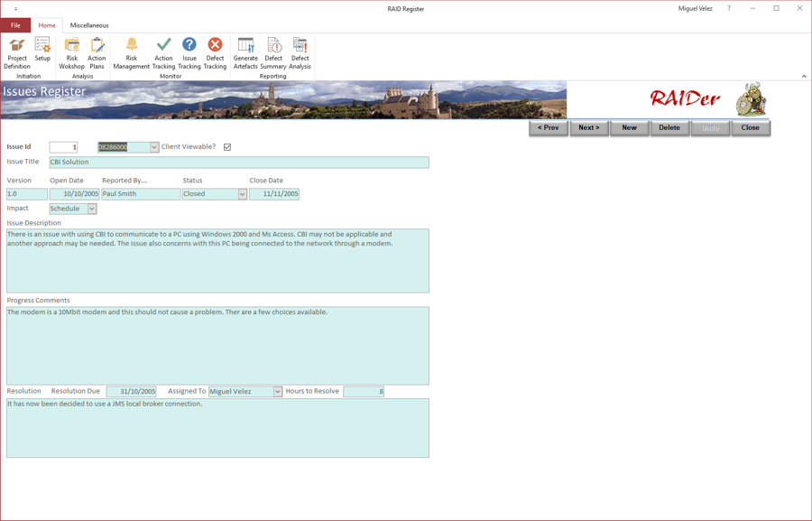Expand the Impact dropdown showing Schedule
The height and width of the screenshot is (521, 812).
click(x=92, y=209)
